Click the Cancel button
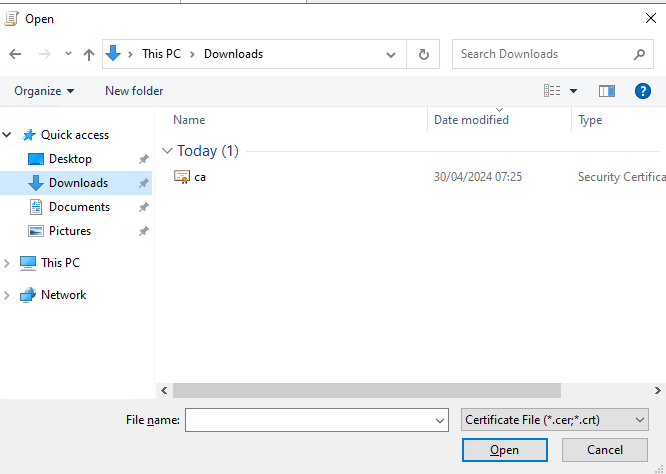Image resolution: width=666 pixels, height=474 pixels. tap(605, 450)
